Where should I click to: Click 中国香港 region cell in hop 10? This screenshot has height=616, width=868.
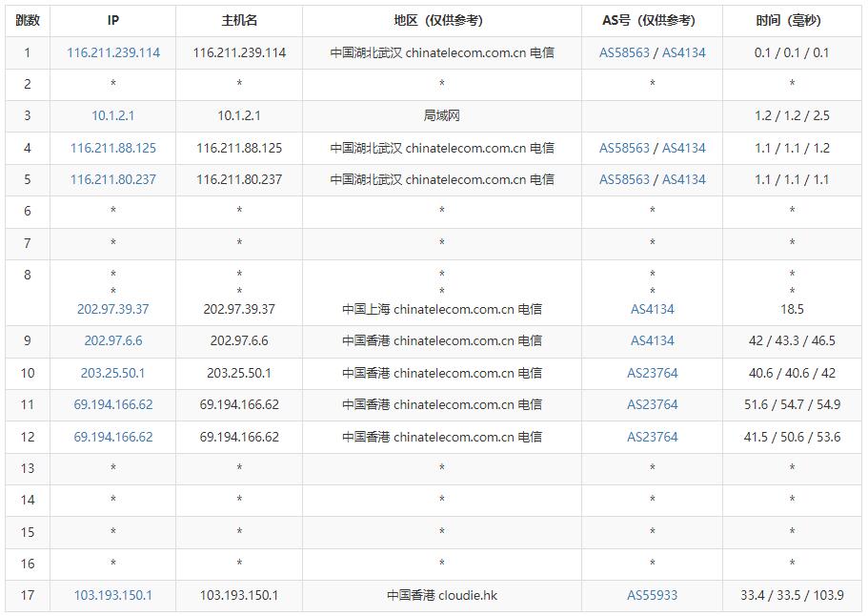coord(442,373)
